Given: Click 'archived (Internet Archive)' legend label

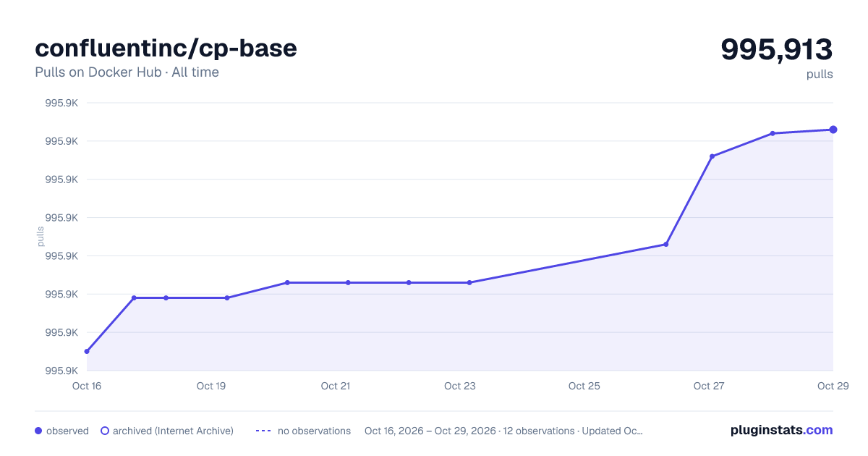Looking at the screenshot, I should (173, 431).
